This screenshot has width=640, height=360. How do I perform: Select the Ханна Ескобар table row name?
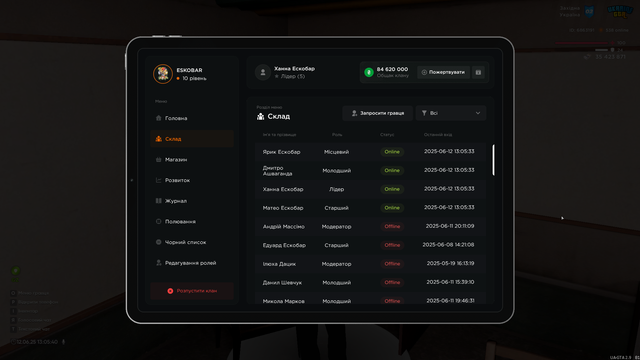(283, 189)
